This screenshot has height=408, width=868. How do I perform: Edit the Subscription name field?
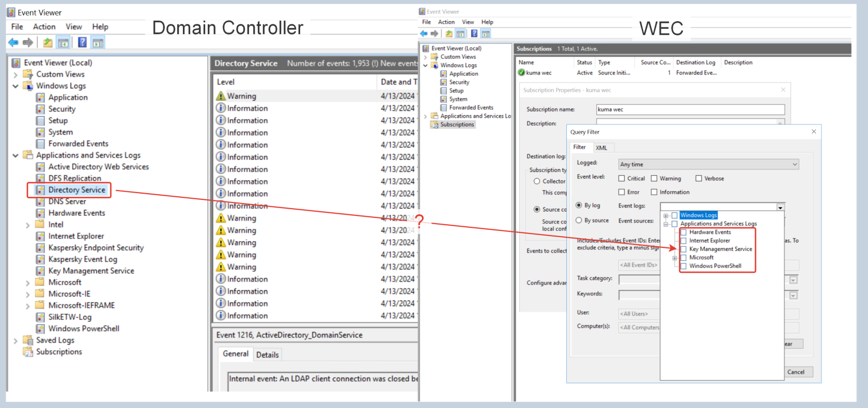pyautogui.click(x=690, y=109)
